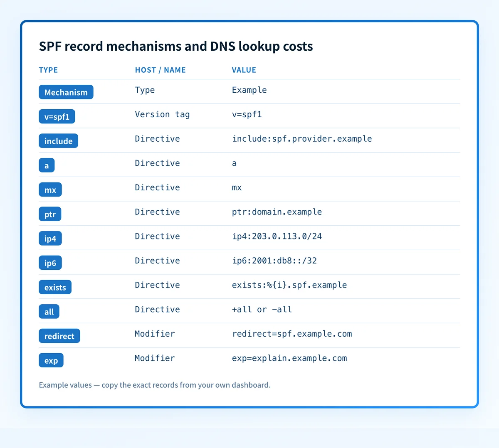Click the 'mx' value cell
The height and width of the screenshot is (448, 499).
237,187
